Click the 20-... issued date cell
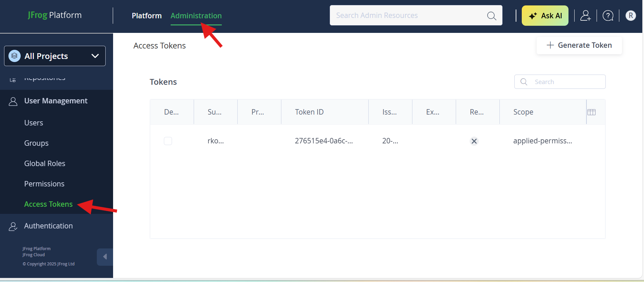 pyautogui.click(x=390, y=141)
